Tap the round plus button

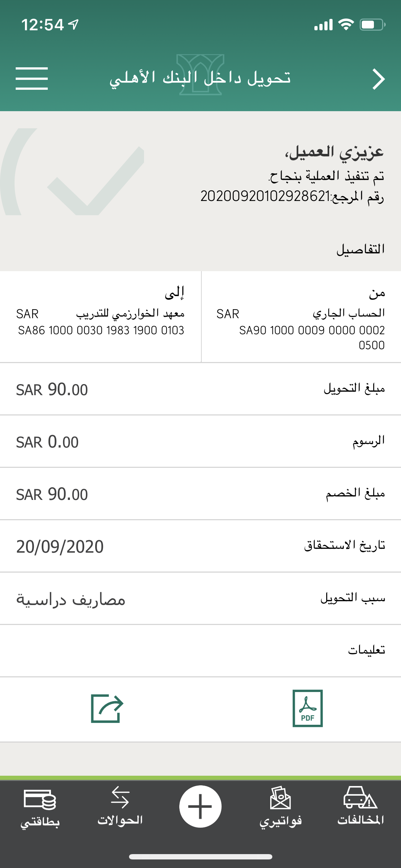point(200,806)
